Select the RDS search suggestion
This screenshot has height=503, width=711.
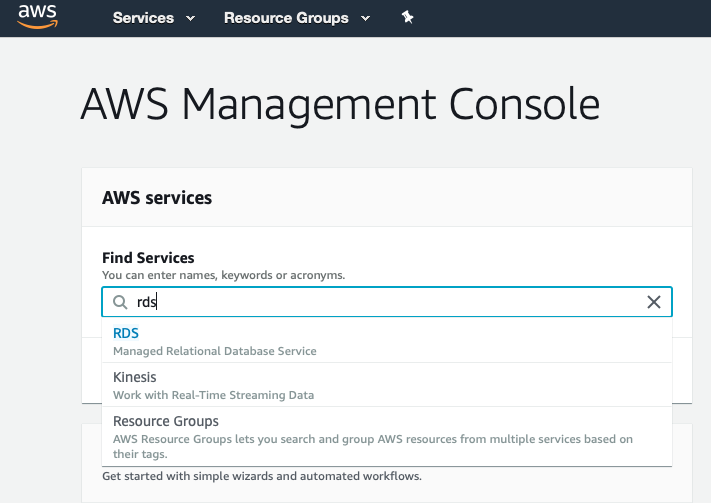126,334
